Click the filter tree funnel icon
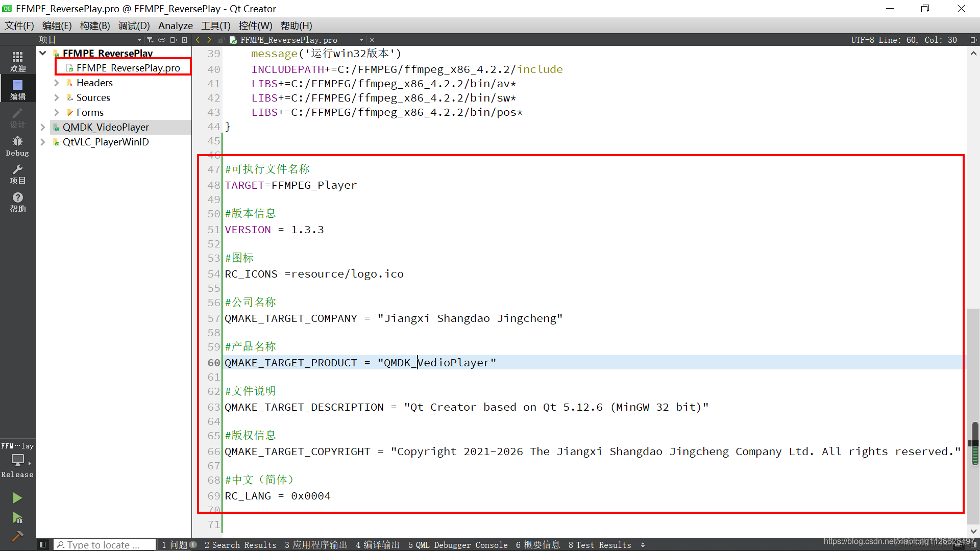 (150, 40)
